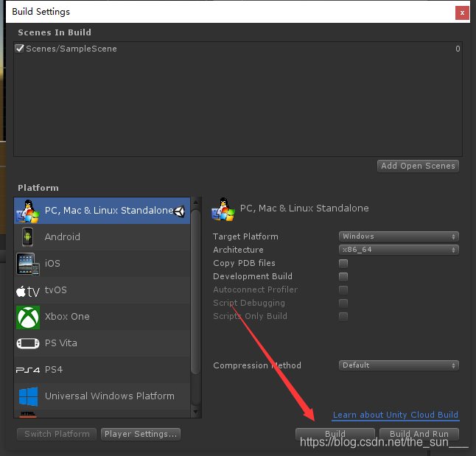476x456 pixels.
Task: Close the Build Settings window
Action: click(x=462, y=13)
